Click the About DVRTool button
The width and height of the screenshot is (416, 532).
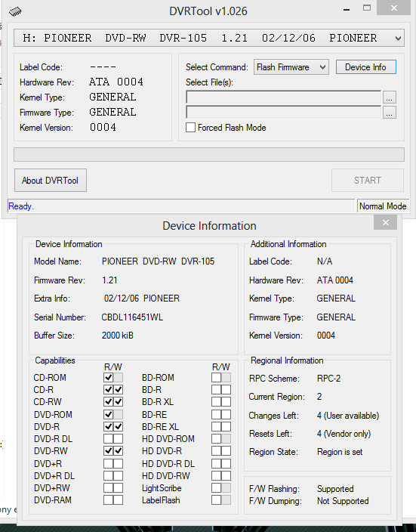(x=50, y=180)
